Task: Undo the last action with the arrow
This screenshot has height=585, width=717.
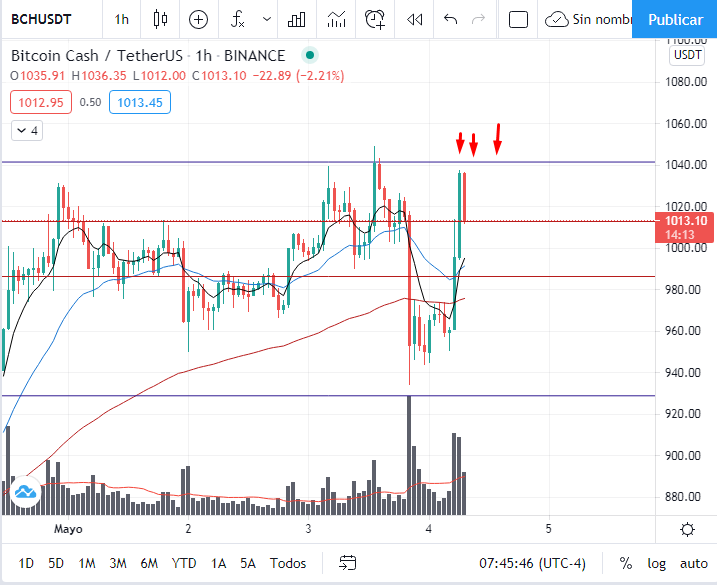Action: coord(450,20)
